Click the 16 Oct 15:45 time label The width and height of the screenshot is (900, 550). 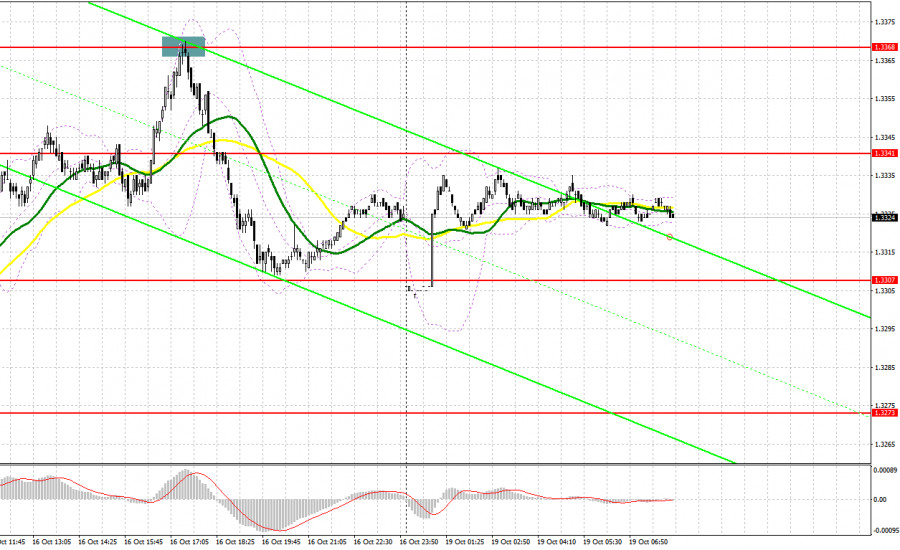(x=143, y=542)
